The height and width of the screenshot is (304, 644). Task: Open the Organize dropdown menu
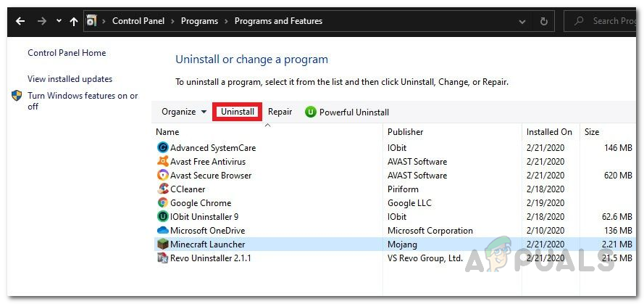[184, 112]
